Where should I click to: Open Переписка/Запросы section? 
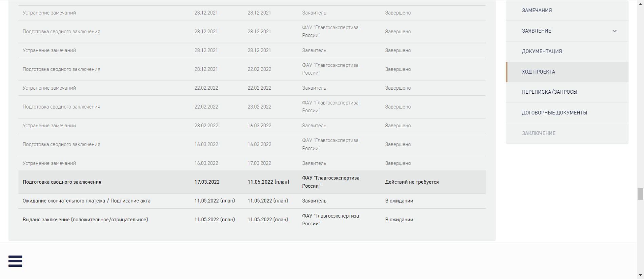pyautogui.click(x=549, y=92)
